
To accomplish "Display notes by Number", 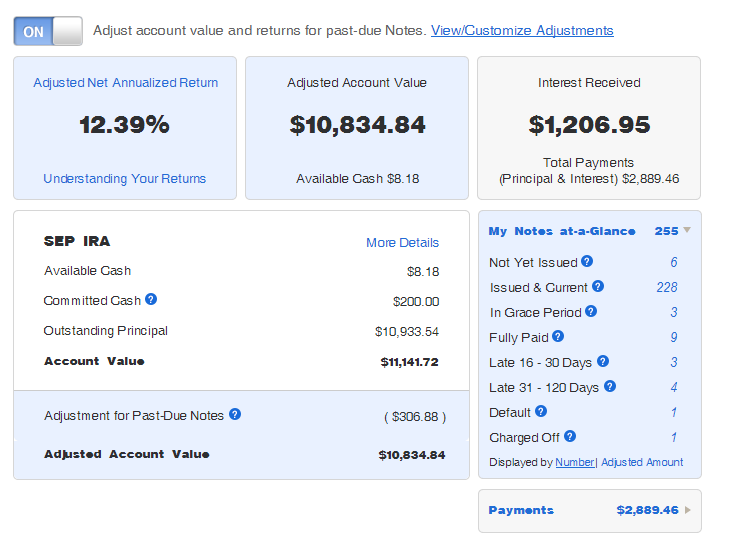I will click(575, 462).
